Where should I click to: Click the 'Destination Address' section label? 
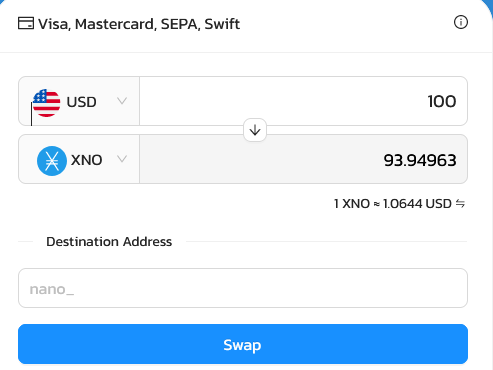[x=109, y=241]
